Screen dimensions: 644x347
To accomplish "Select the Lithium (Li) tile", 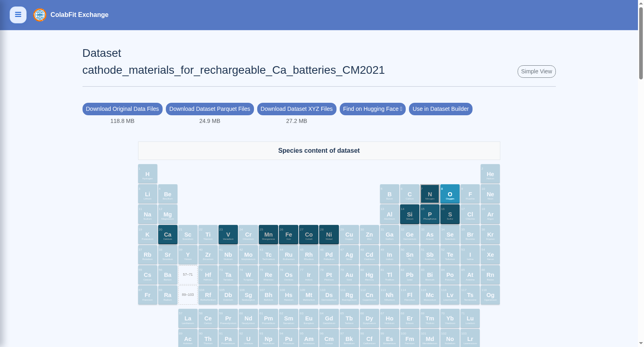I will (x=148, y=194).
